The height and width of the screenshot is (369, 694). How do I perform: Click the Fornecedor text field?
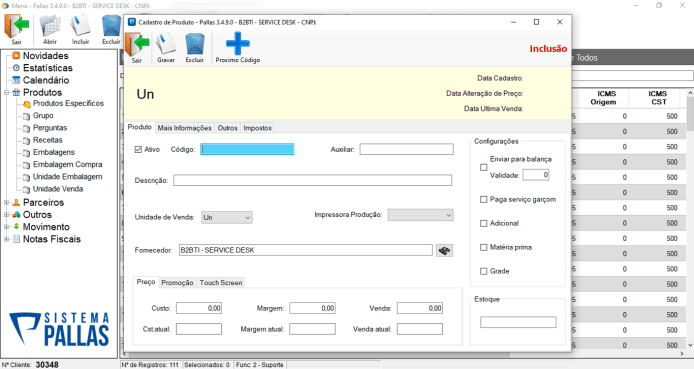pos(306,250)
